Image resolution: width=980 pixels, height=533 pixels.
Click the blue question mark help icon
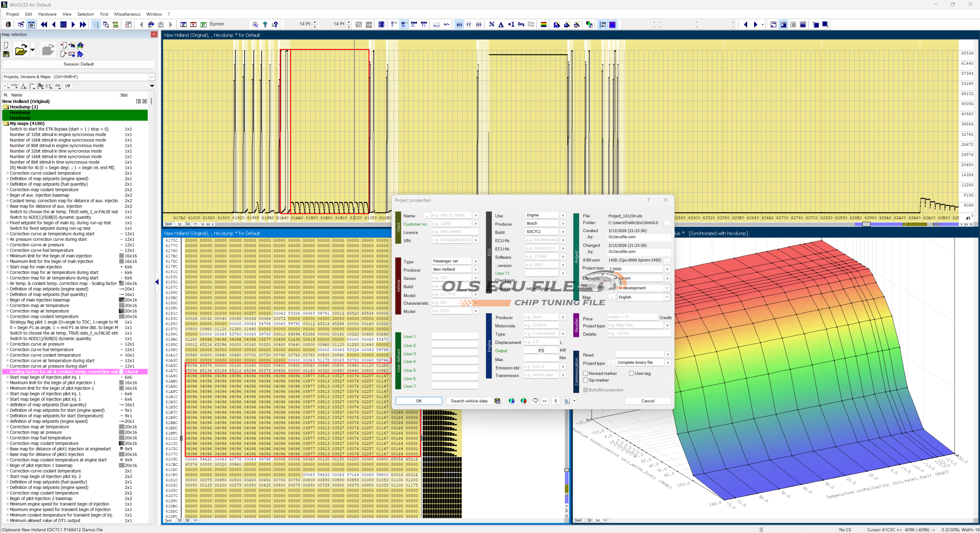click(265, 25)
